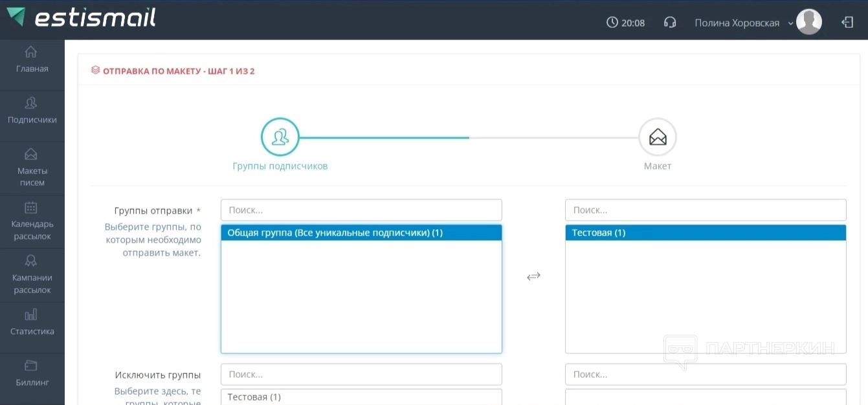Open Подписчики section in sidebar

pyautogui.click(x=32, y=111)
